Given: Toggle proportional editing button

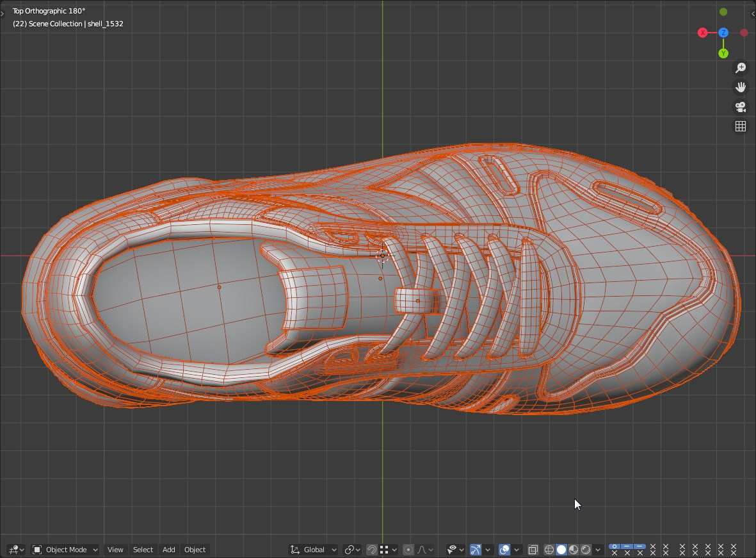Looking at the screenshot, I should [x=408, y=550].
